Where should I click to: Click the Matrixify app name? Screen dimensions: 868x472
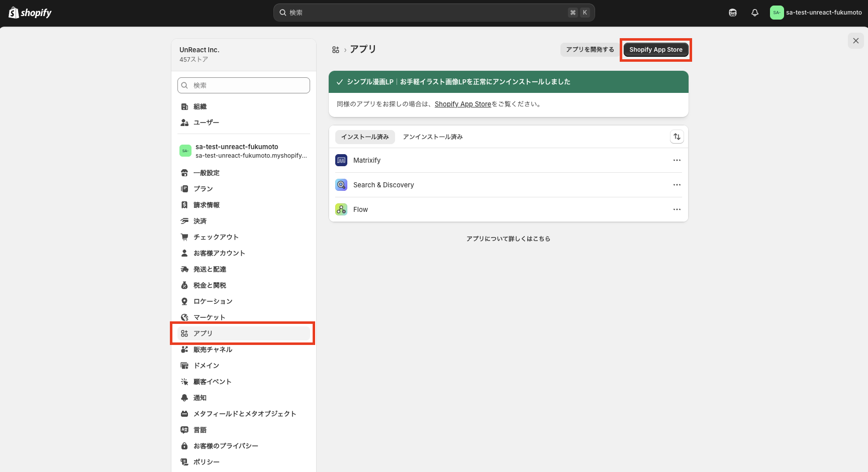367,160
